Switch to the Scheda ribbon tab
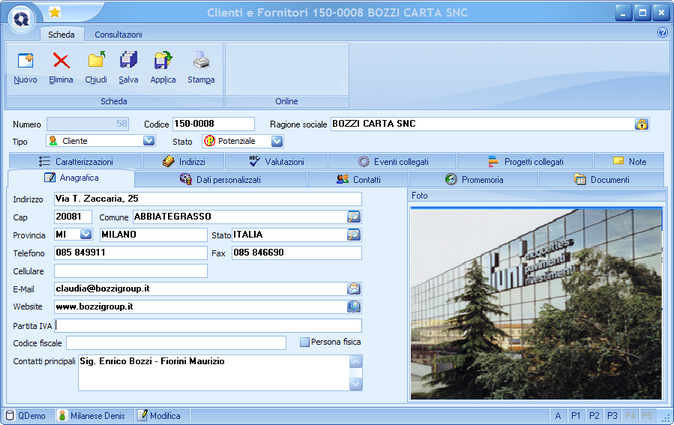The image size is (674, 425). point(61,34)
